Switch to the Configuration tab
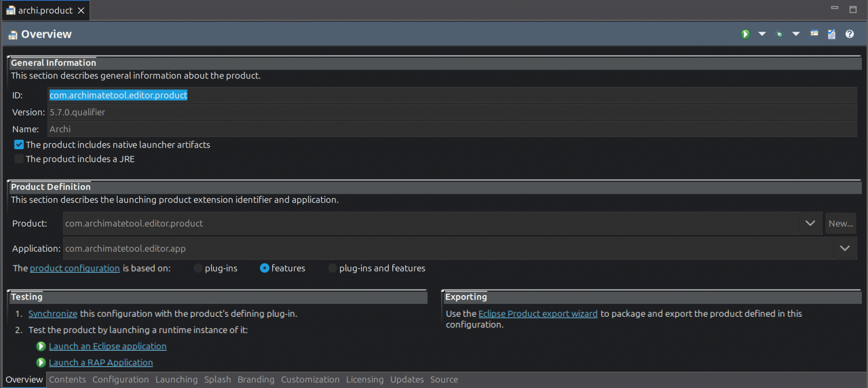The width and height of the screenshot is (868, 388). [121, 380]
